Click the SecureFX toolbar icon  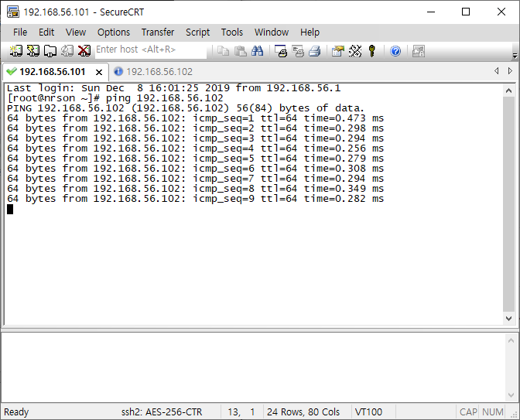[419, 51]
